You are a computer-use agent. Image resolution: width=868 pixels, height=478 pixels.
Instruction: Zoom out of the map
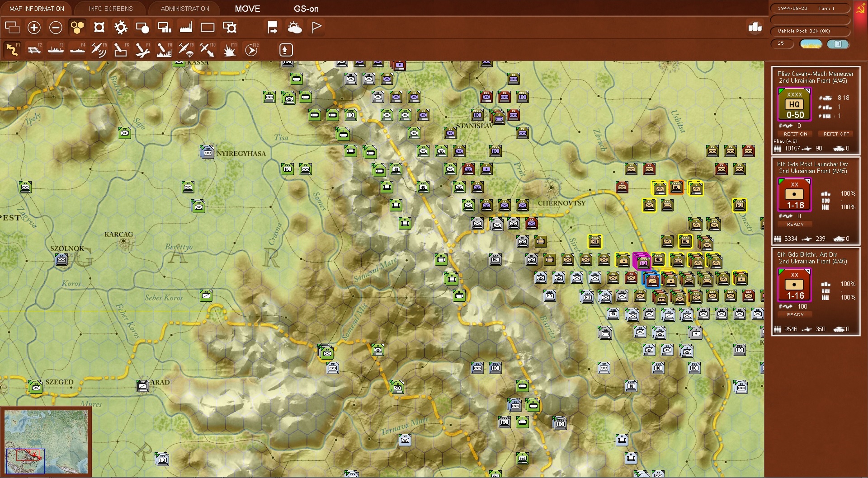[56, 27]
